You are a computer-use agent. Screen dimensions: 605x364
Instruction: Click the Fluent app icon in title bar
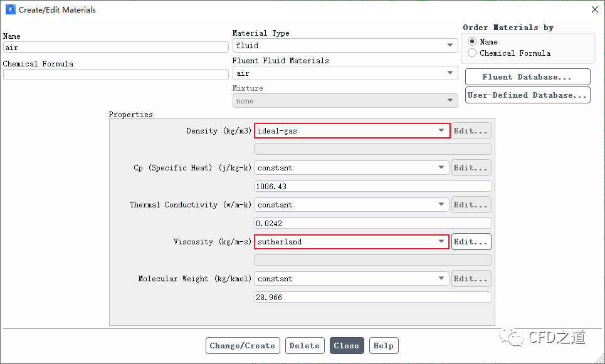[x=10, y=9]
